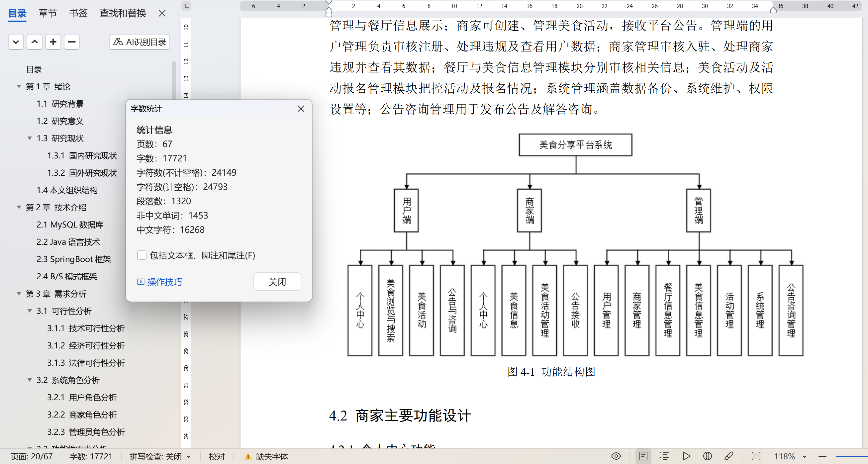Collapse the 3.2 系统角色分析 outline node
The height and width of the screenshot is (464, 868).
pyautogui.click(x=30, y=380)
